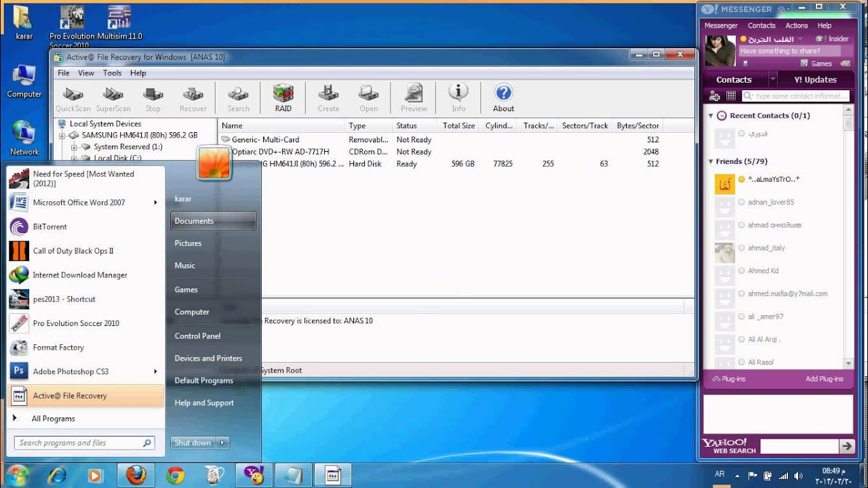Expand the System Reserved (1:) tree node
This screenshot has width=868, height=488.
tap(74, 147)
